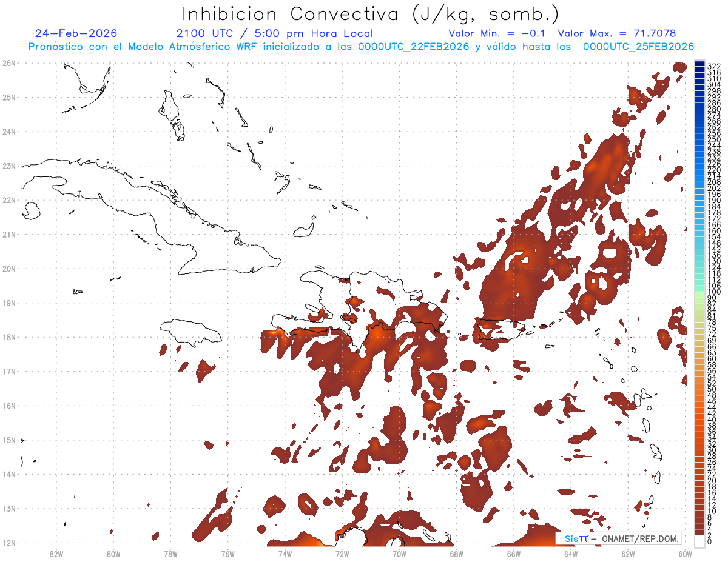Click the "20N" latitude axis label
The width and height of the screenshot is (728, 562).
pyautogui.click(x=8, y=269)
